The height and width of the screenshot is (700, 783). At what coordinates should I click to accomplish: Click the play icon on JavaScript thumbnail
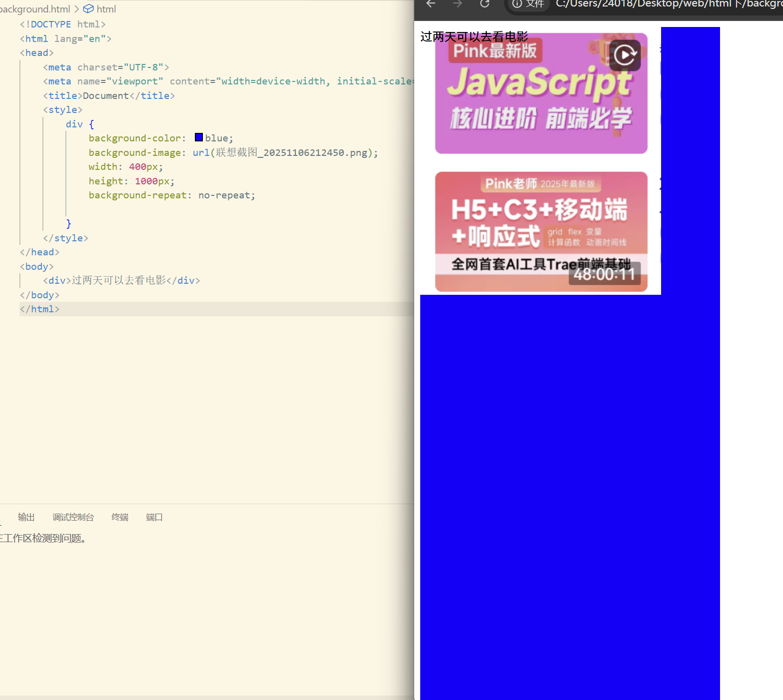click(x=625, y=55)
